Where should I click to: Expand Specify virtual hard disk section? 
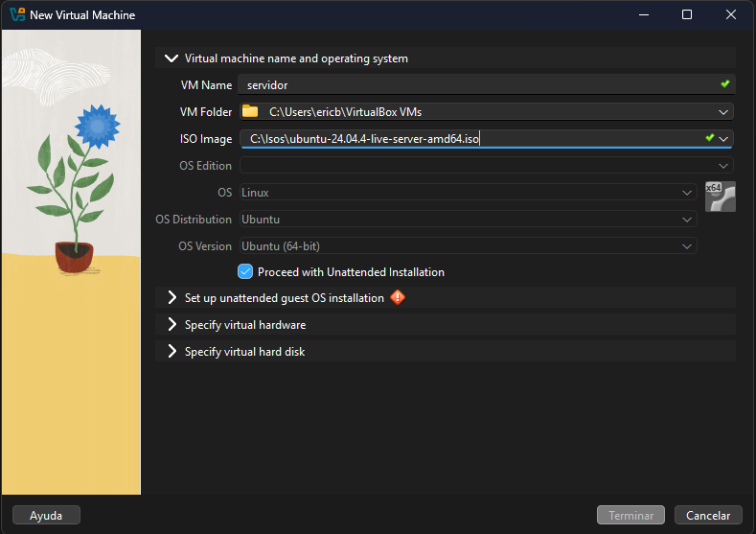tap(172, 352)
